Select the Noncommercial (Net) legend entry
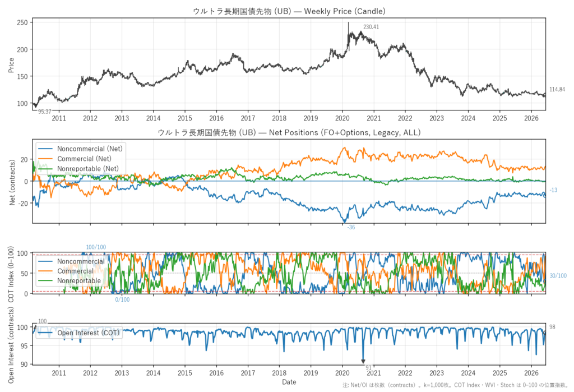Screen dimensions: 574x392 coord(81,149)
